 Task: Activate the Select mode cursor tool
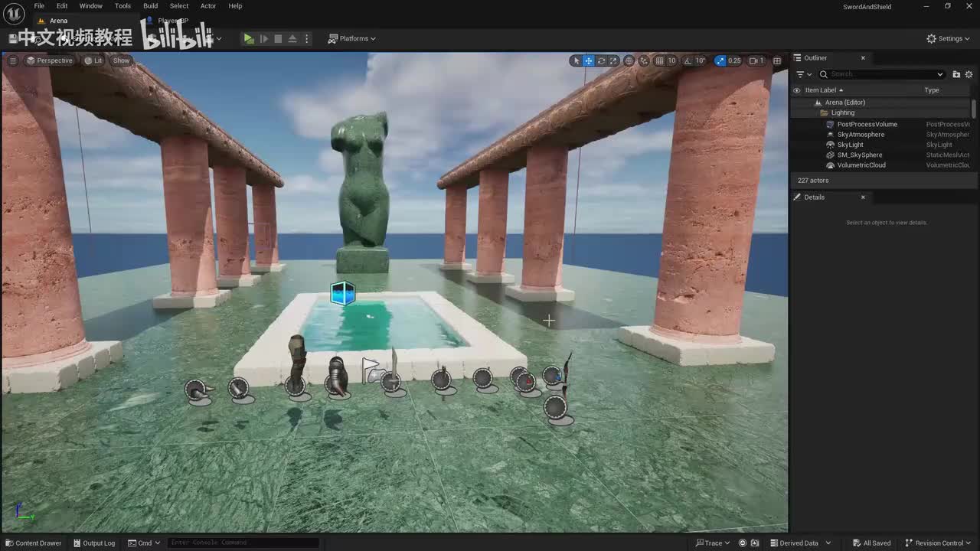click(576, 60)
